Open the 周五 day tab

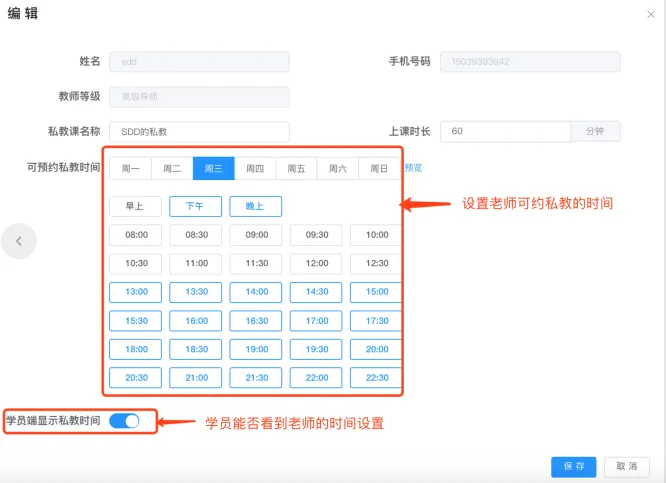coord(296,169)
